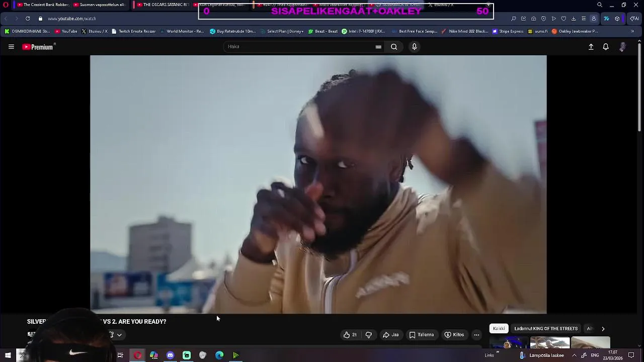Screen dimensions: 644x362
Task: Open the Opera menu logo
Action: [6, 5]
